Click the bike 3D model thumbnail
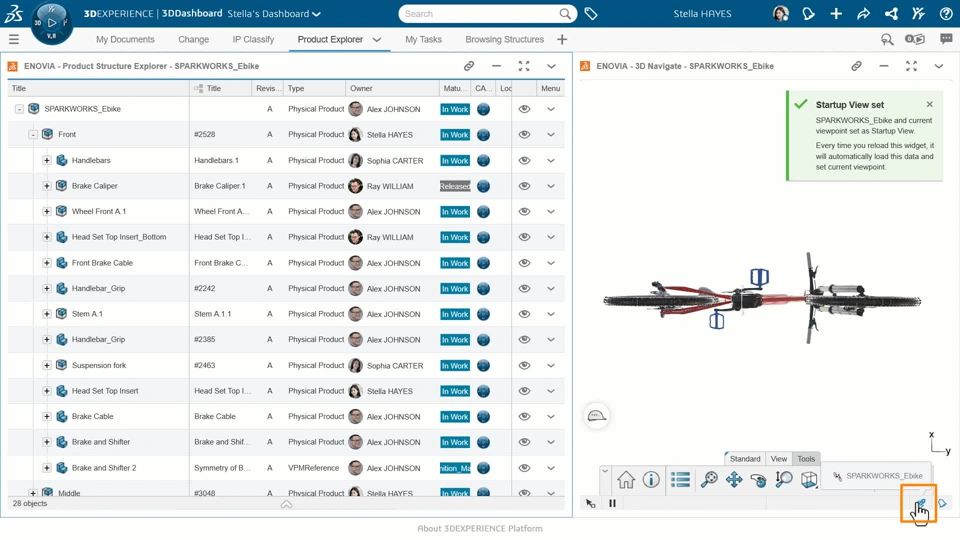The width and height of the screenshot is (960, 540). tap(762, 300)
